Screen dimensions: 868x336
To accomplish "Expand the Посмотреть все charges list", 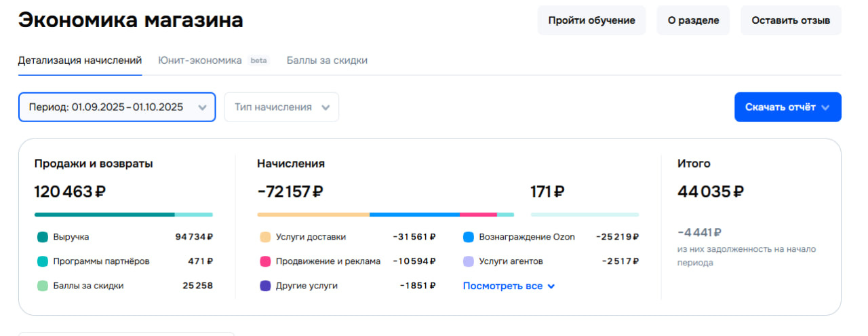I will click(509, 286).
